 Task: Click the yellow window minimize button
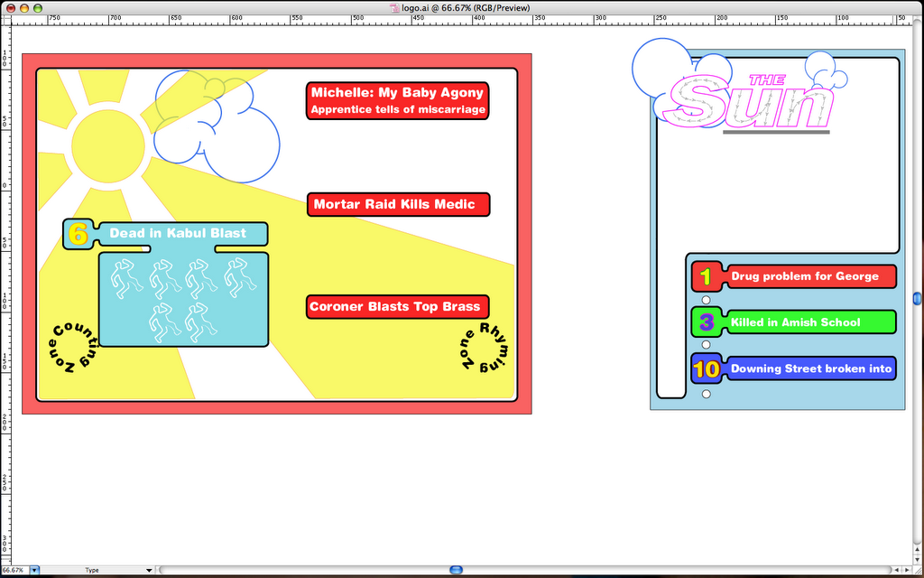coord(24,8)
